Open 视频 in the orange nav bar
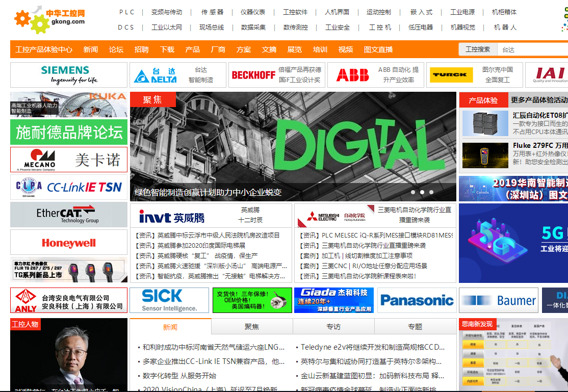The height and width of the screenshot is (392, 568). [346, 49]
